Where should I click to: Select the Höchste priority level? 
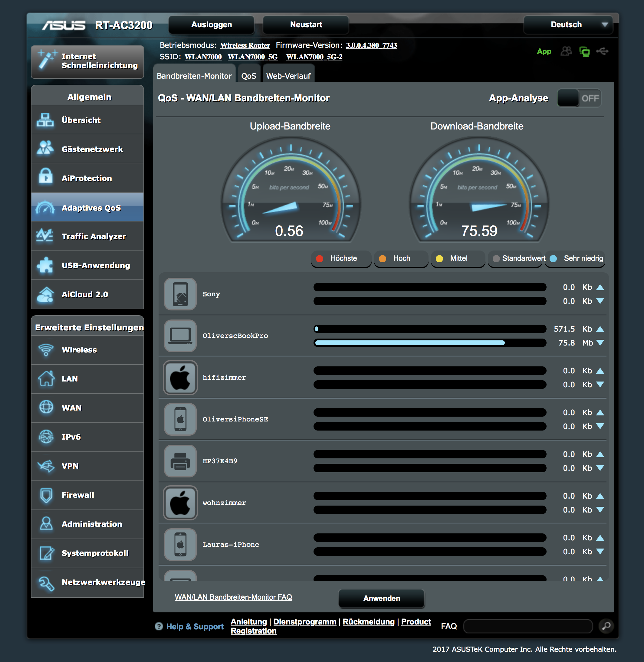click(x=340, y=258)
